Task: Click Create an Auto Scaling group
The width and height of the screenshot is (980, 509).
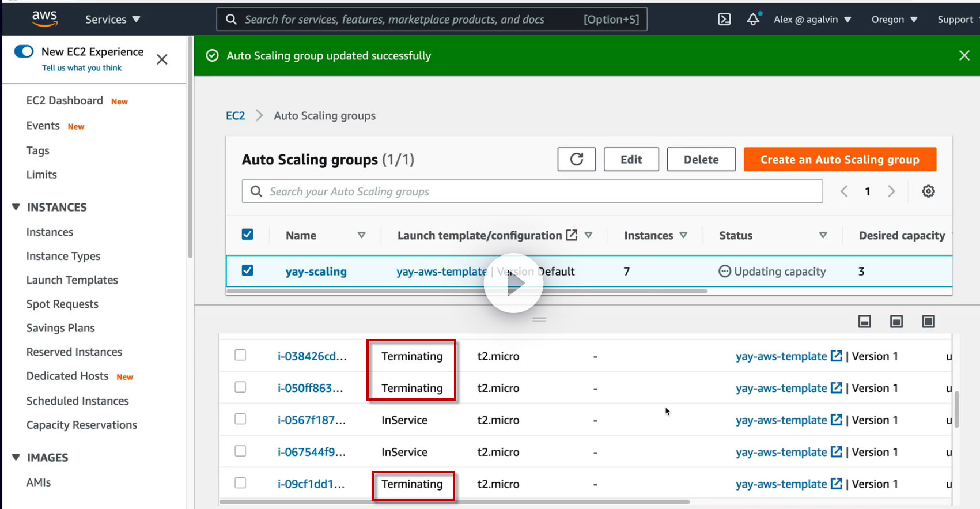Action: tap(839, 160)
